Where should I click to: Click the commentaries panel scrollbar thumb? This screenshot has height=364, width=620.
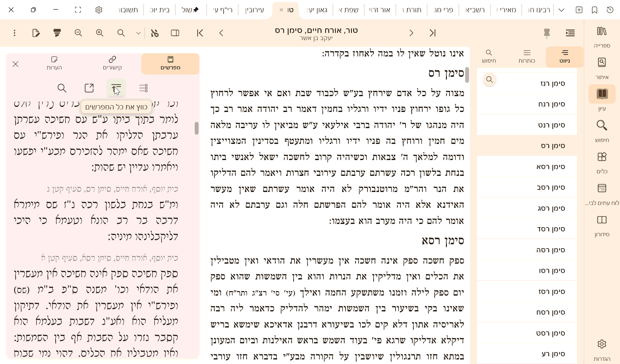click(196, 128)
